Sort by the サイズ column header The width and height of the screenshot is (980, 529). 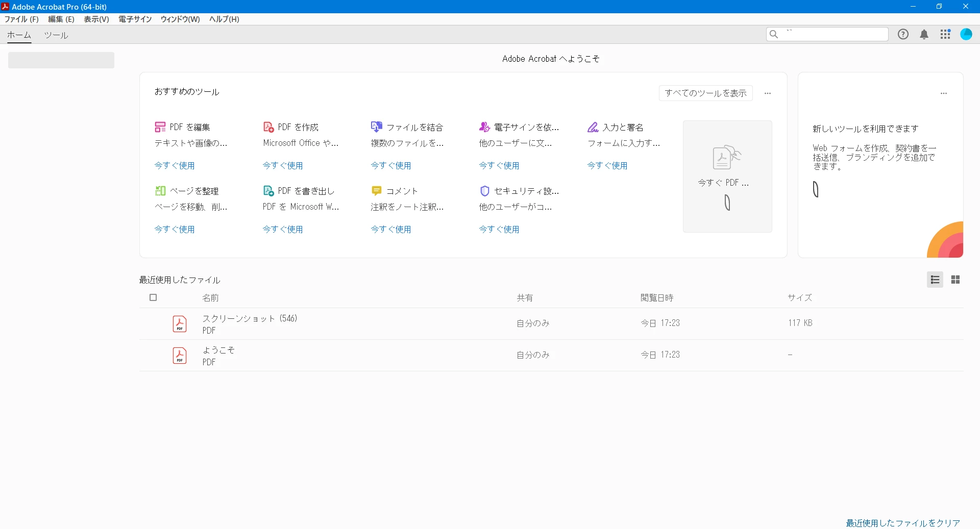pyautogui.click(x=800, y=298)
